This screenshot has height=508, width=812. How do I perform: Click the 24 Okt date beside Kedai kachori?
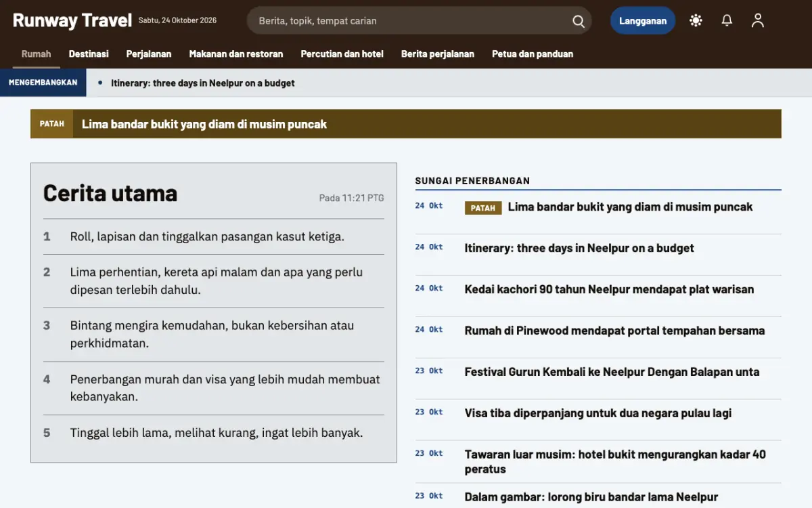point(429,289)
